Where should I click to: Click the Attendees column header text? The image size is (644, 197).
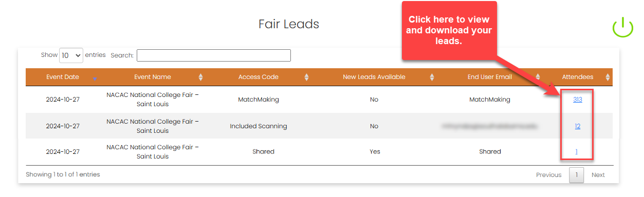(578, 77)
